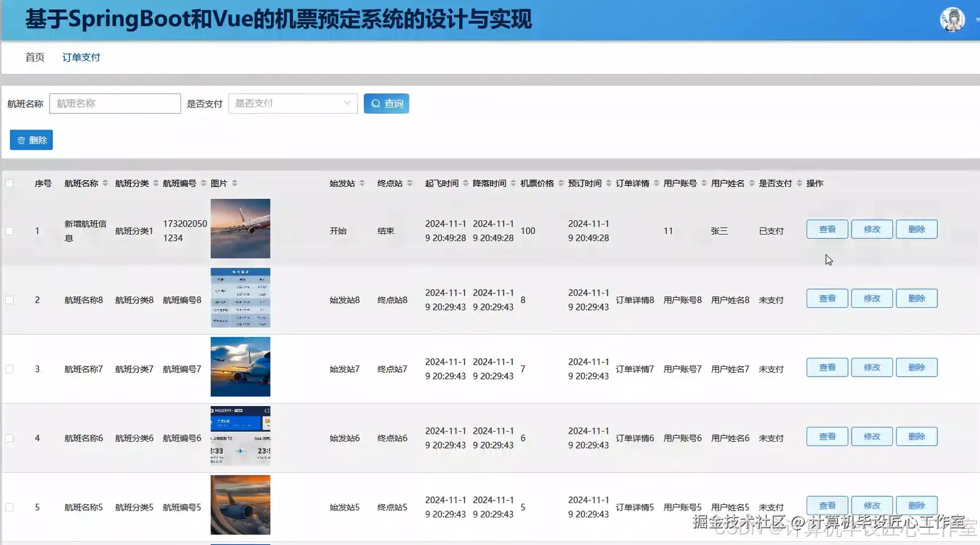The width and height of the screenshot is (980, 545).
Task: Open the 是否支付 dropdown
Action: click(x=292, y=103)
